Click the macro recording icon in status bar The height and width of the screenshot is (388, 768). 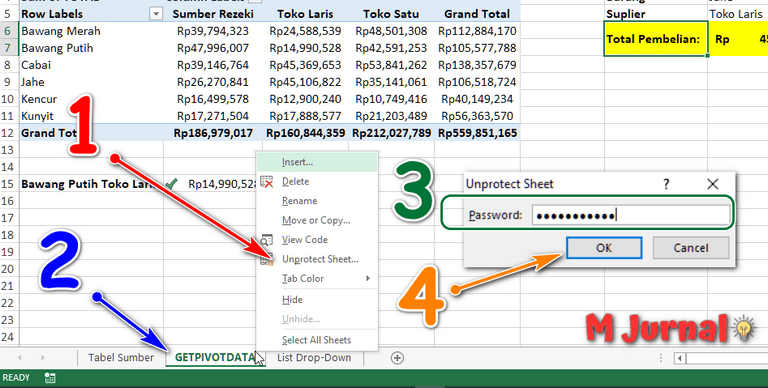click(49, 378)
